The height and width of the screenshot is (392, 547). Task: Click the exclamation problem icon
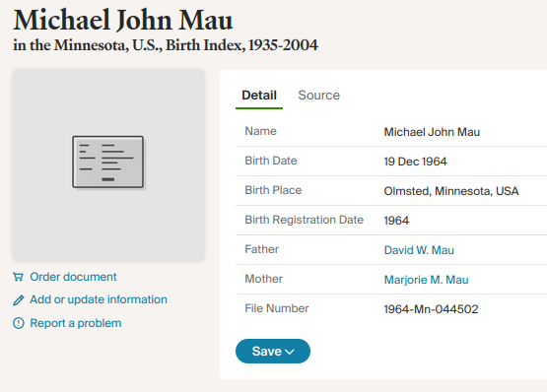click(19, 323)
